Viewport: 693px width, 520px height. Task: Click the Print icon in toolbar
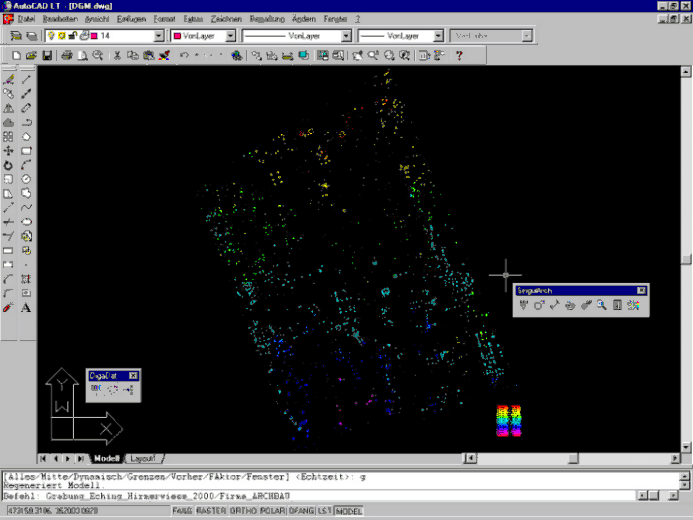click(x=66, y=55)
